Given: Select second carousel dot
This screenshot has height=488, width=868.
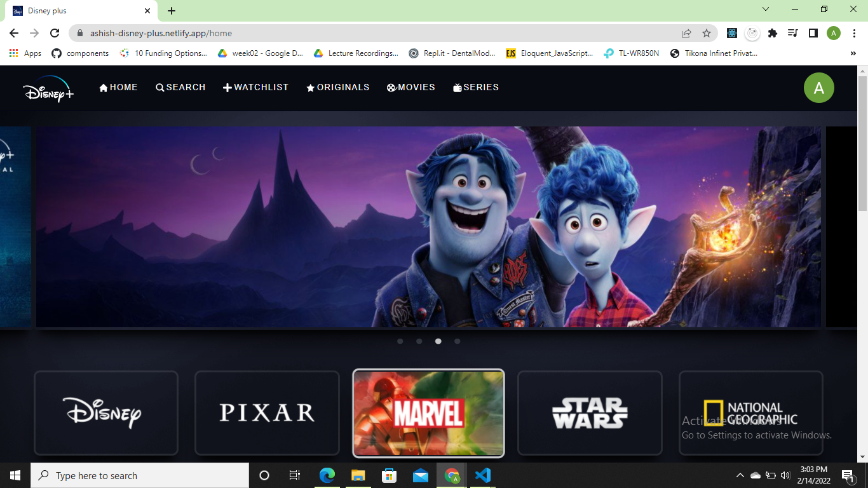Looking at the screenshot, I should point(419,341).
